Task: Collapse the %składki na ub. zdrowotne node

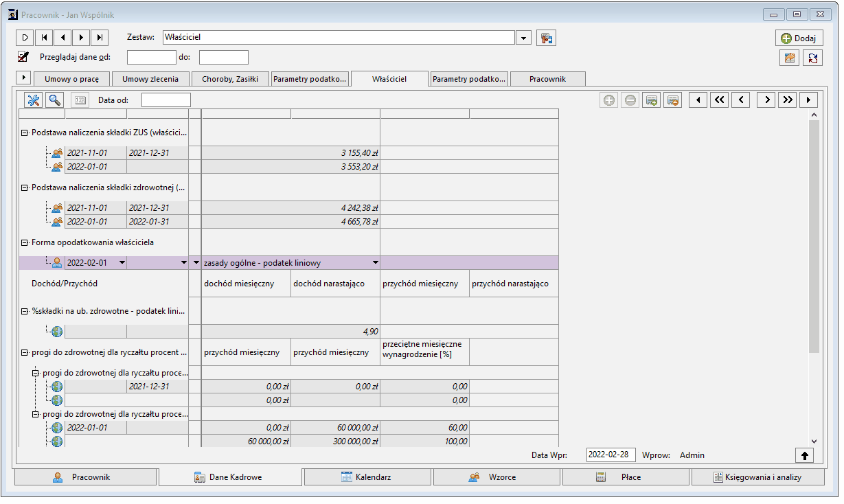Action: 25,311
